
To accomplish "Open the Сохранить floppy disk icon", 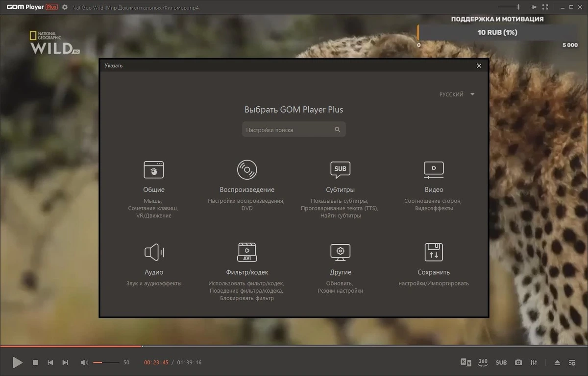I will click(434, 252).
